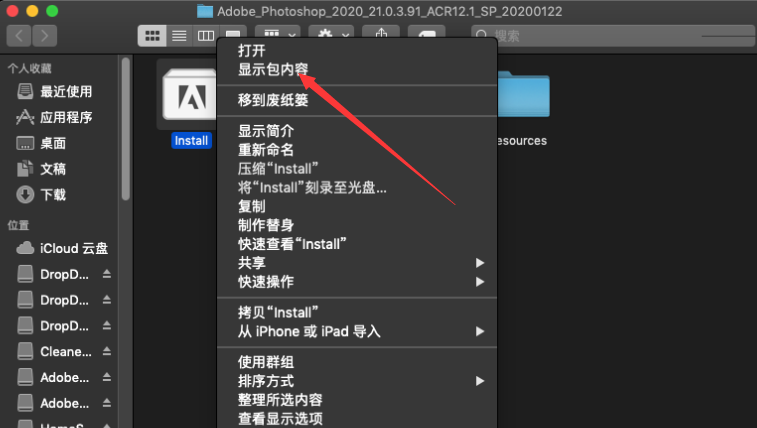
Task: Switch Finder to column view
Action: pyautogui.click(x=205, y=36)
